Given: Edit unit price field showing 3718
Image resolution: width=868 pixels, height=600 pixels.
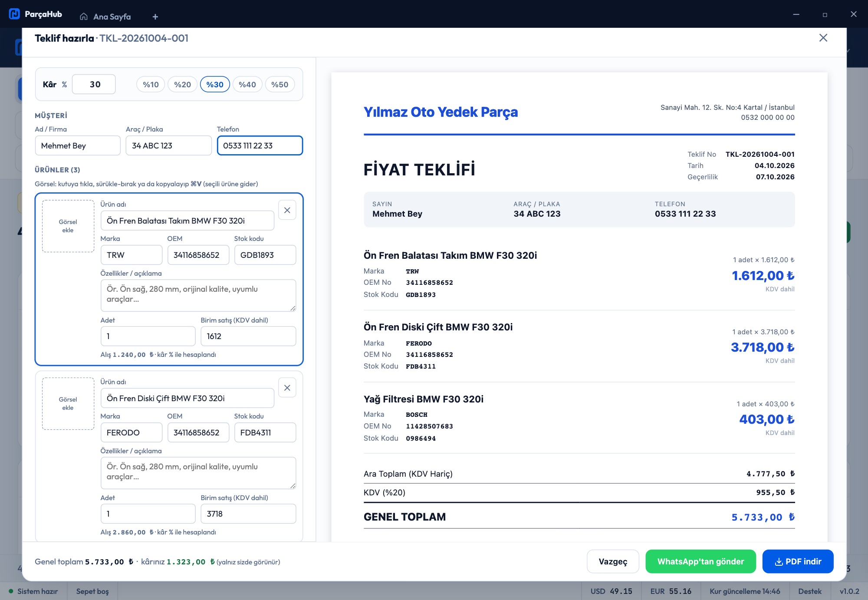Looking at the screenshot, I should (x=248, y=514).
